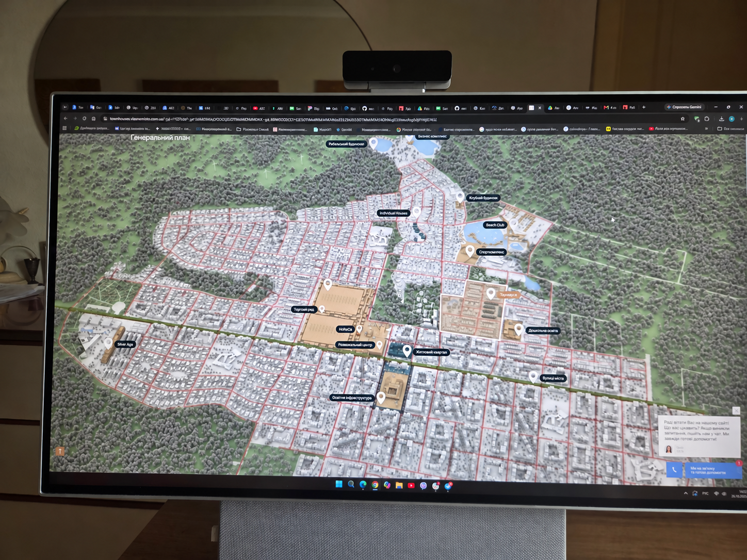747x560 pixels.
Task: Select the Beach Club marker label
Action: [495, 225]
